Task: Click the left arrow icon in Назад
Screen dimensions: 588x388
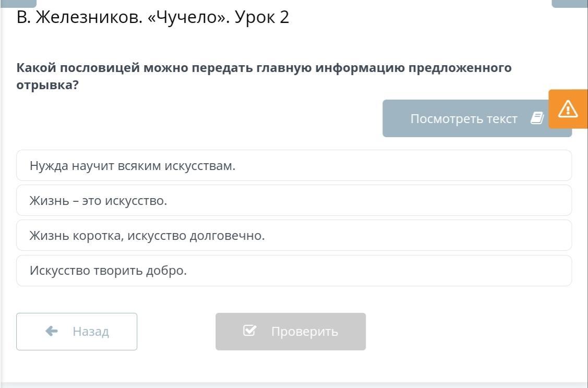Action: point(52,331)
